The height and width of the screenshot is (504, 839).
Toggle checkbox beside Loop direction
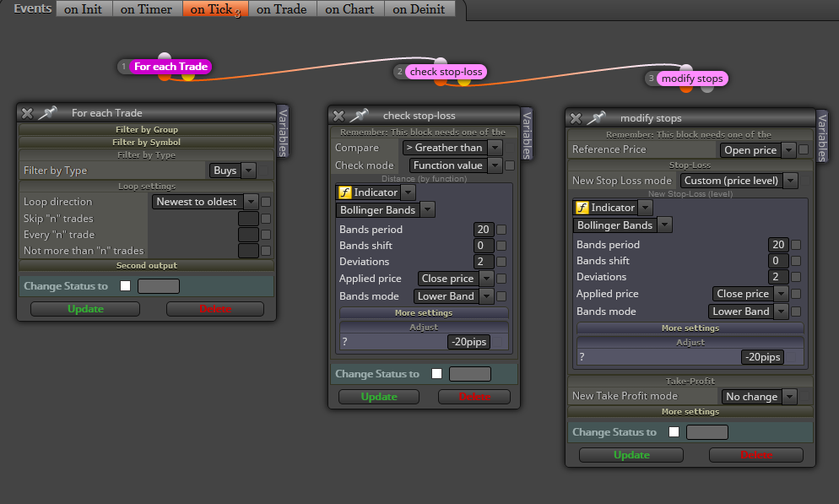point(266,202)
